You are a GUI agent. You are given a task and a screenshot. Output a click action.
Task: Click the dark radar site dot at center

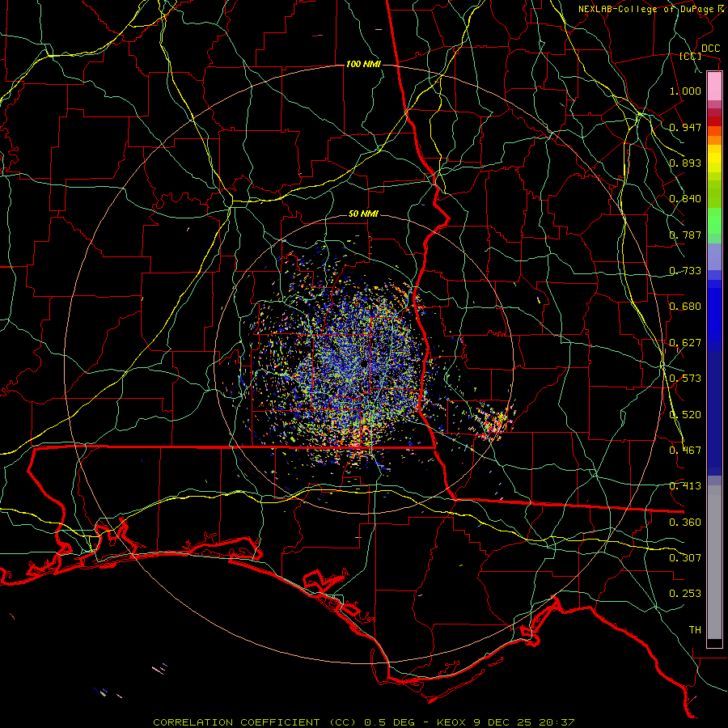pyautogui.click(x=363, y=364)
